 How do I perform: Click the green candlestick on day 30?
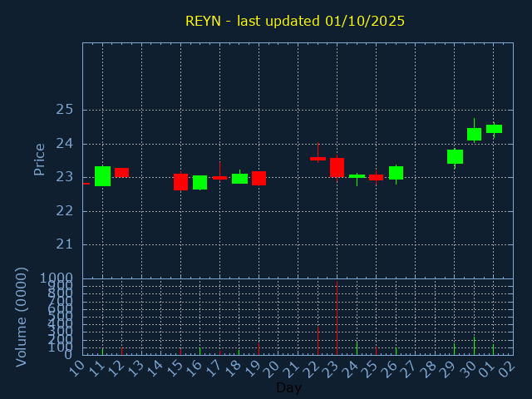pos(474,134)
